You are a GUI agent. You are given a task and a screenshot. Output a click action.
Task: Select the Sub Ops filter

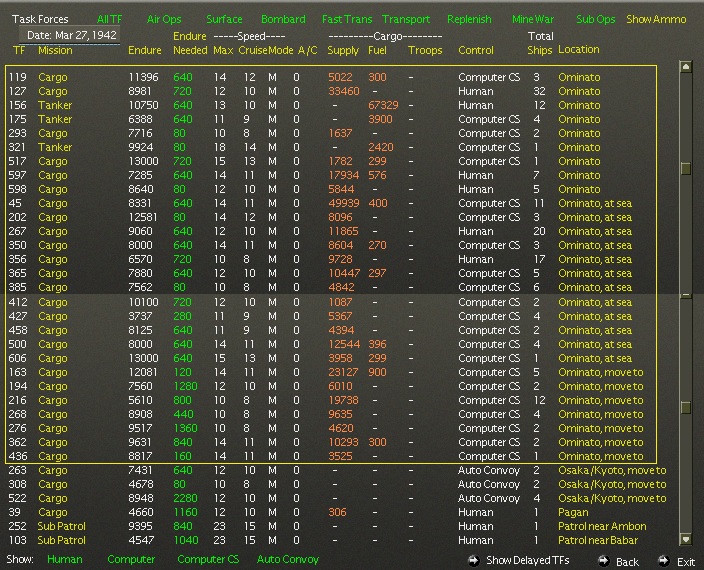tap(596, 19)
